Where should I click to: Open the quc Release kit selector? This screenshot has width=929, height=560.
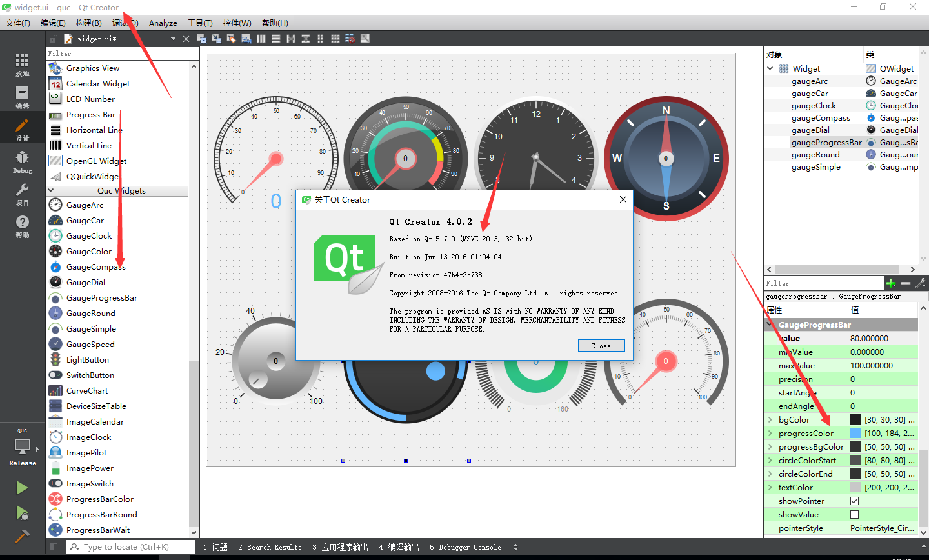tap(23, 446)
